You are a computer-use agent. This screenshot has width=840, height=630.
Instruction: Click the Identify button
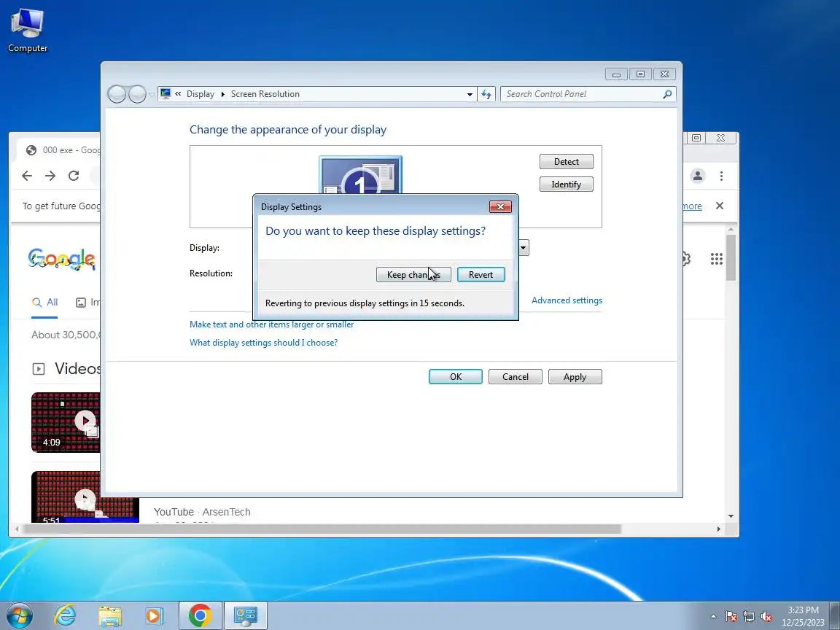point(567,184)
